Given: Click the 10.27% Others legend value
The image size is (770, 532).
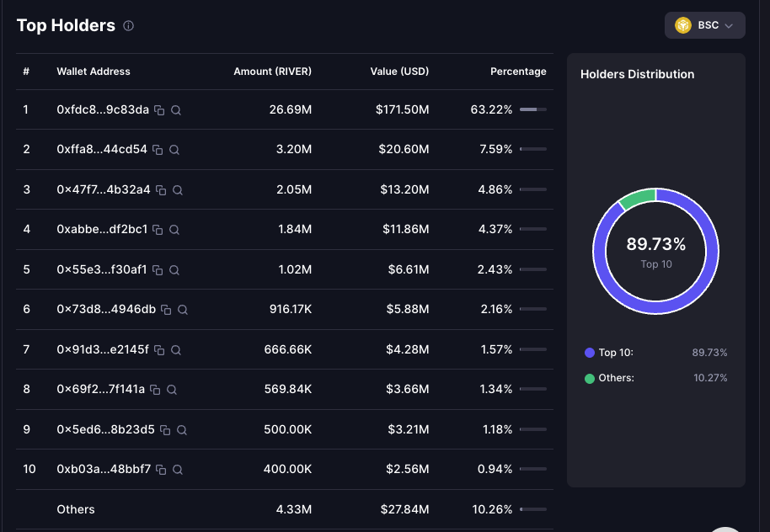Looking at the screenshot, I should click(x=710, y=378).
